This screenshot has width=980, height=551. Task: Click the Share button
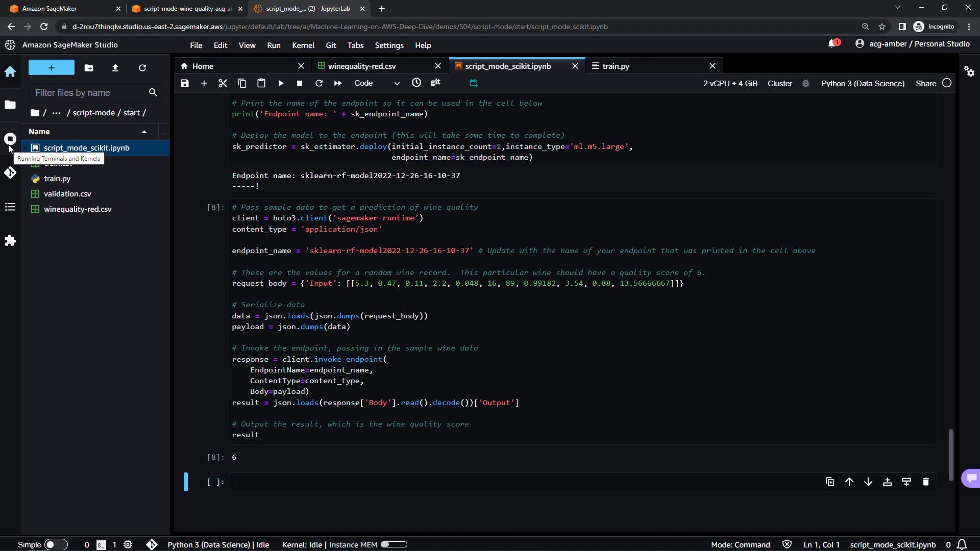pos(925,83)
